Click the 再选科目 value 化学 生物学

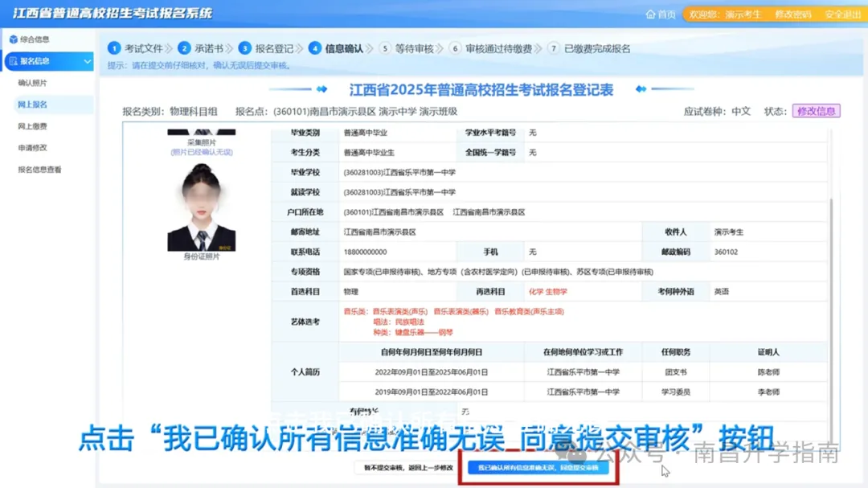(x=547, y=292)
